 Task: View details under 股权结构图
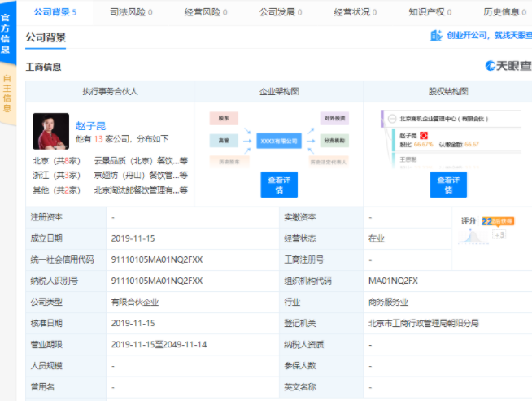pyautogui.click(x=448, y=185)
